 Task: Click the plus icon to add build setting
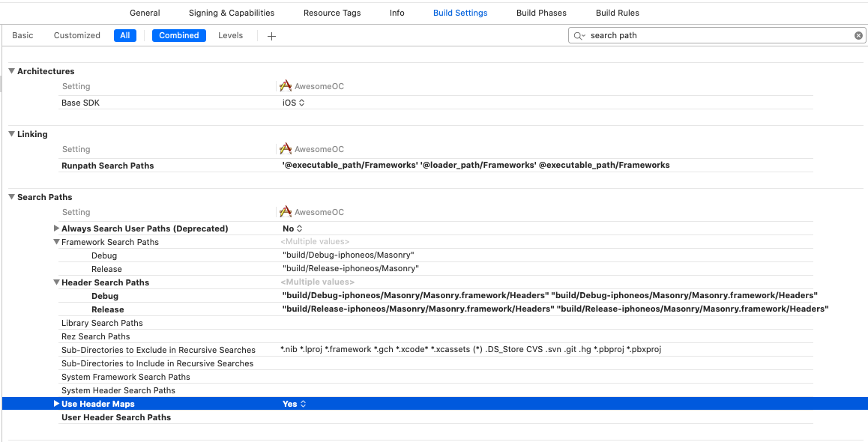(x=271, y=36)
